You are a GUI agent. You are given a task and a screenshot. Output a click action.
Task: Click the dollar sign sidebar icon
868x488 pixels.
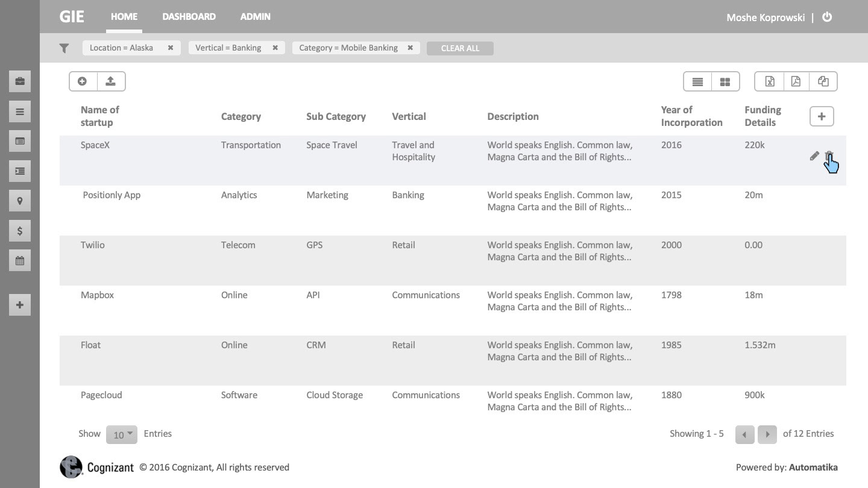20,231
